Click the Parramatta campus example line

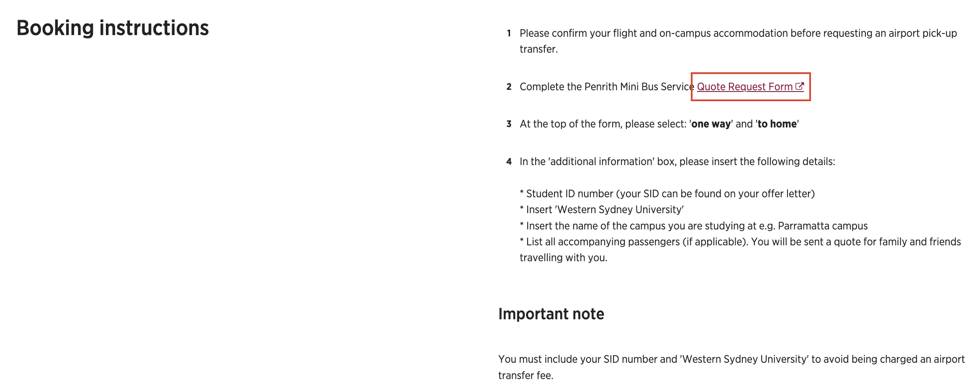tap(693, 226)
